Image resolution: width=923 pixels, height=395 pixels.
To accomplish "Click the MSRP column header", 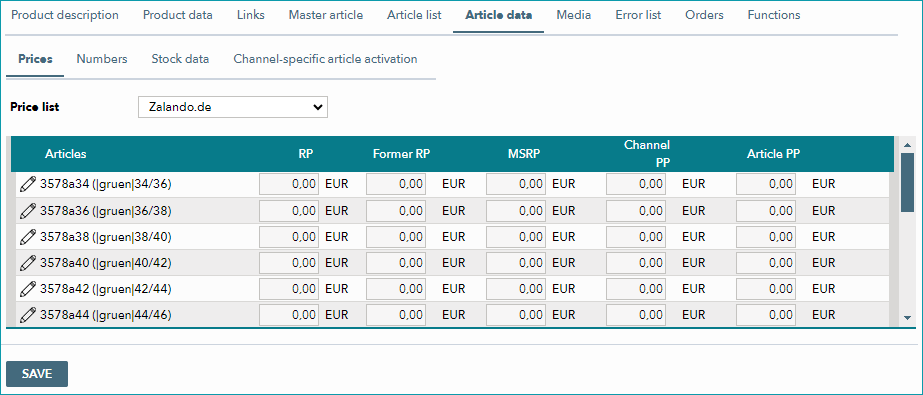I will click(524, 154).
